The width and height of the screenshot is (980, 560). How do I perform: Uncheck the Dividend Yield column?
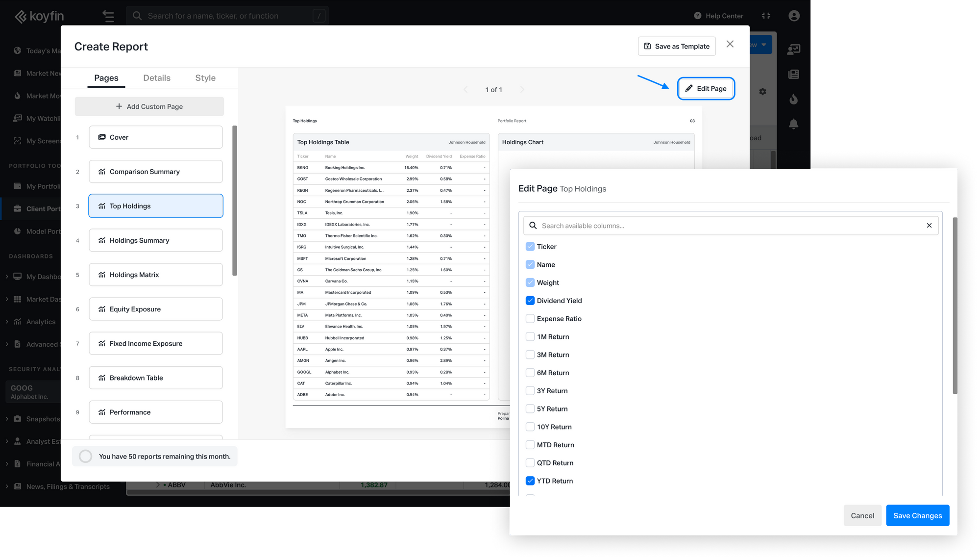click(x=530, y=301)
